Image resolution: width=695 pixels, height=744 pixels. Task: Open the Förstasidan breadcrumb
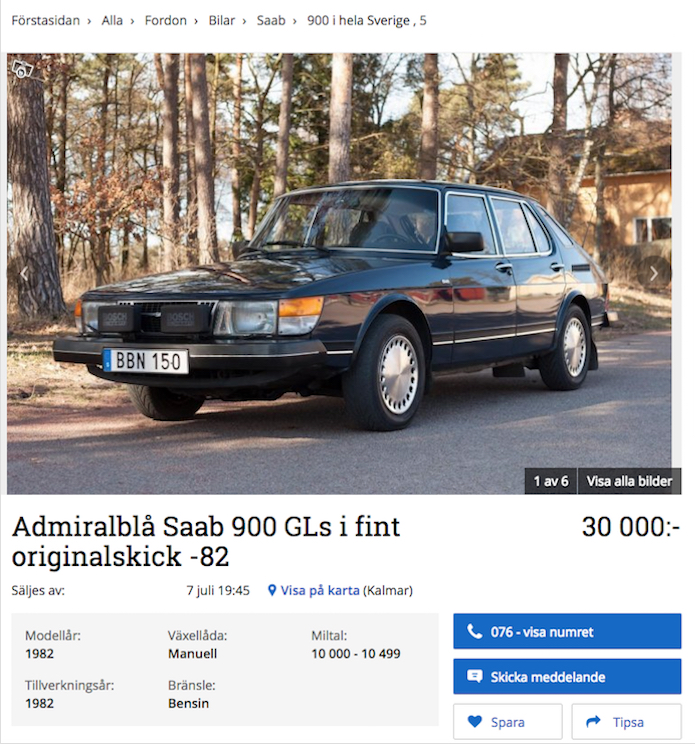tap(46, 20)
